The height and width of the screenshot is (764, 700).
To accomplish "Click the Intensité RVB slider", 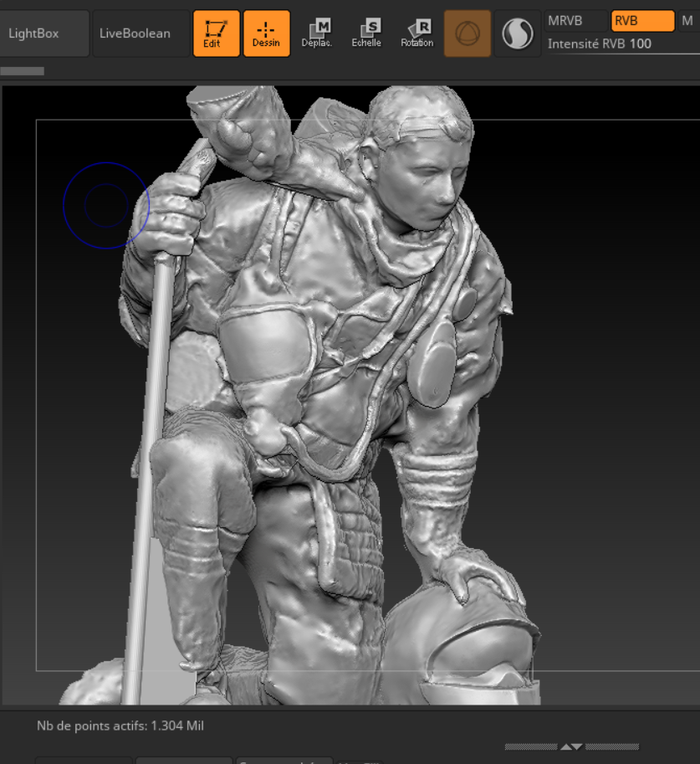I will click(622, 44).
